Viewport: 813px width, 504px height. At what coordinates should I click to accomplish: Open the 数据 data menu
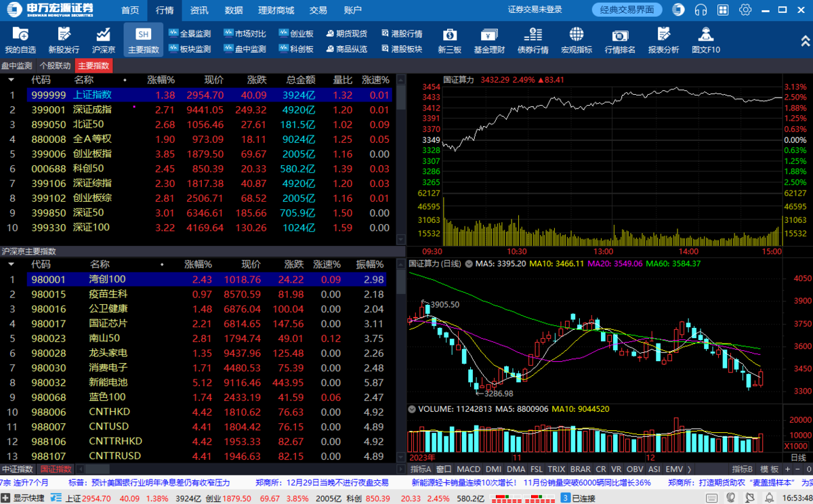coord(234,10)
